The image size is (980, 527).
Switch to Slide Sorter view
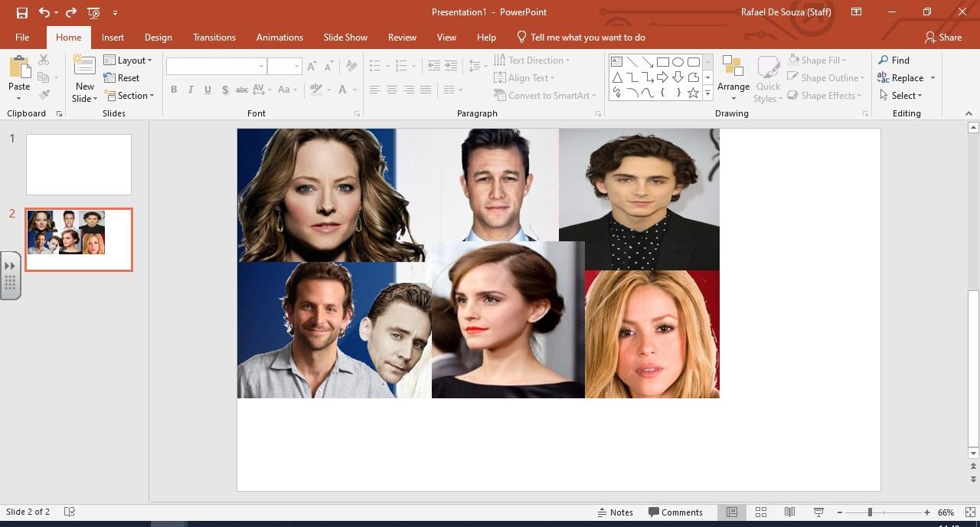point(761,512)
